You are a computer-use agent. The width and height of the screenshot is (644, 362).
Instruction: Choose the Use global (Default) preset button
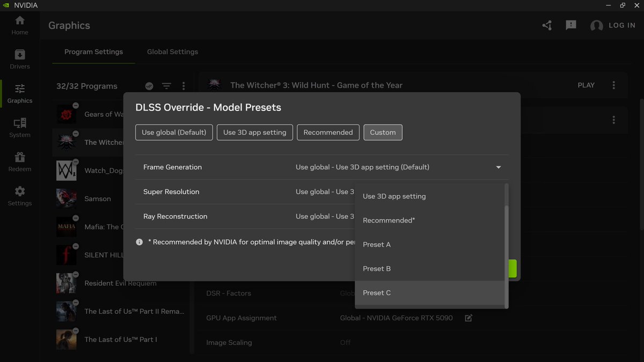click(174, 132)
